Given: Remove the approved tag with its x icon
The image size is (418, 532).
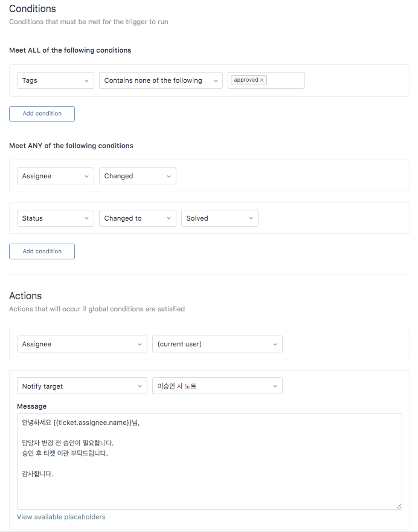Looking at the screenshot, I should point(262,80).
